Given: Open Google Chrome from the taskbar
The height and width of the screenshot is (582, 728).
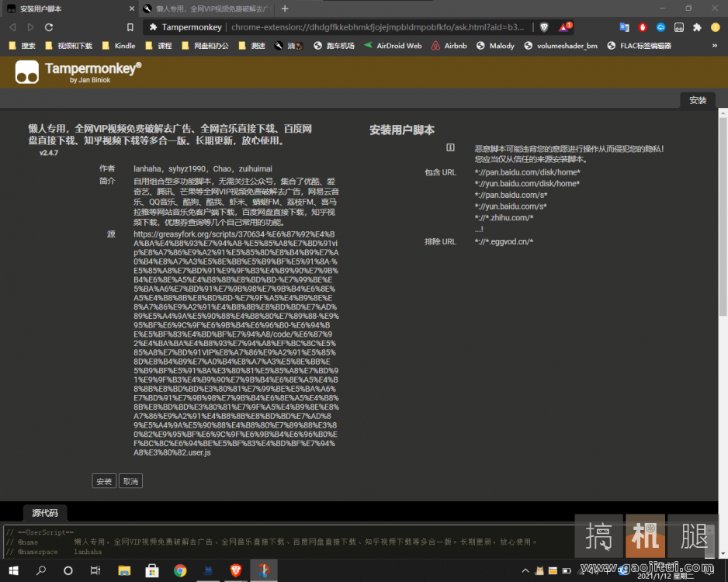Looking at the screenshot, I should pyautogui.click(x=180, y=570).
